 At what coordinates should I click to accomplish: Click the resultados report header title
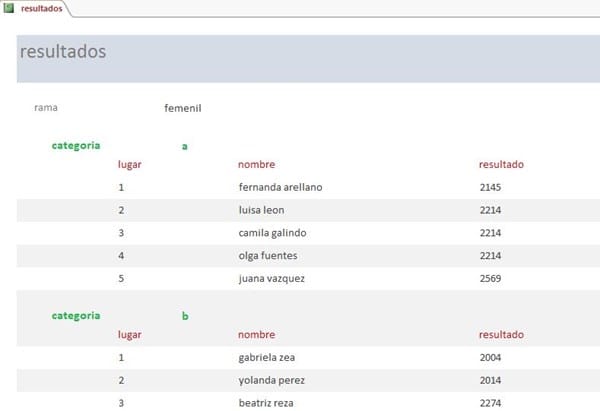62,52
